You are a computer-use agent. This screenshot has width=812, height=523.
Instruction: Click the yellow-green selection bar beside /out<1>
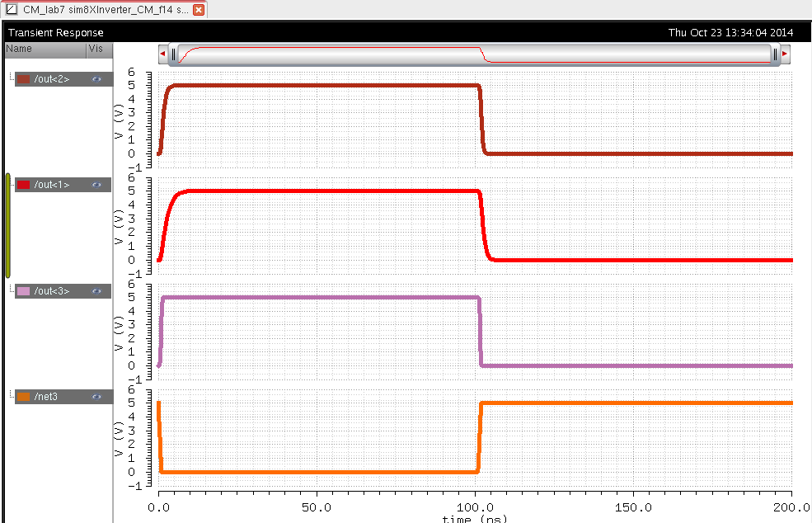[x=7, y=226]
